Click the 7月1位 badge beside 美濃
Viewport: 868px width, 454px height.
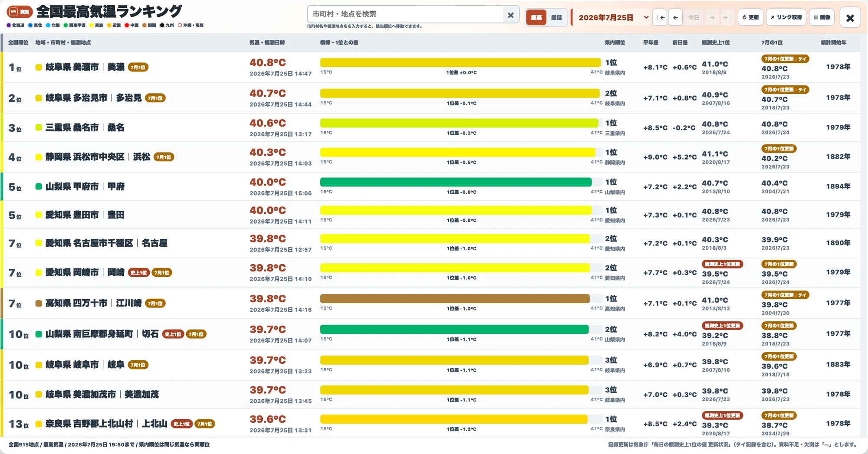138,67
